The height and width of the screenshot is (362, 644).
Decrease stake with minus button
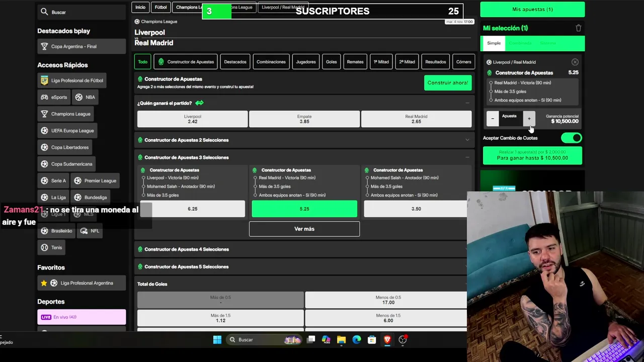493,119
